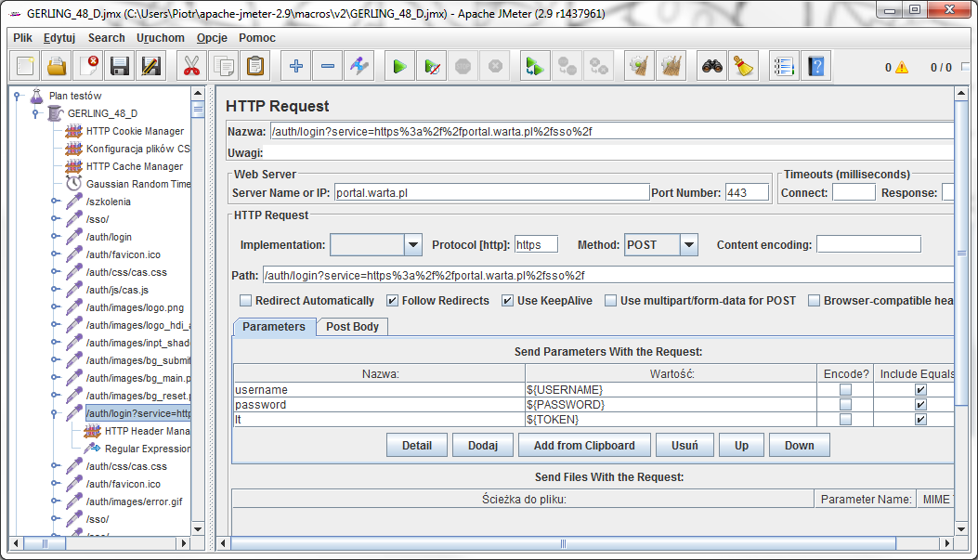Viewport: 978px width, 560px height.
Task: Open the Implementation dropdown
Action: 413,245
